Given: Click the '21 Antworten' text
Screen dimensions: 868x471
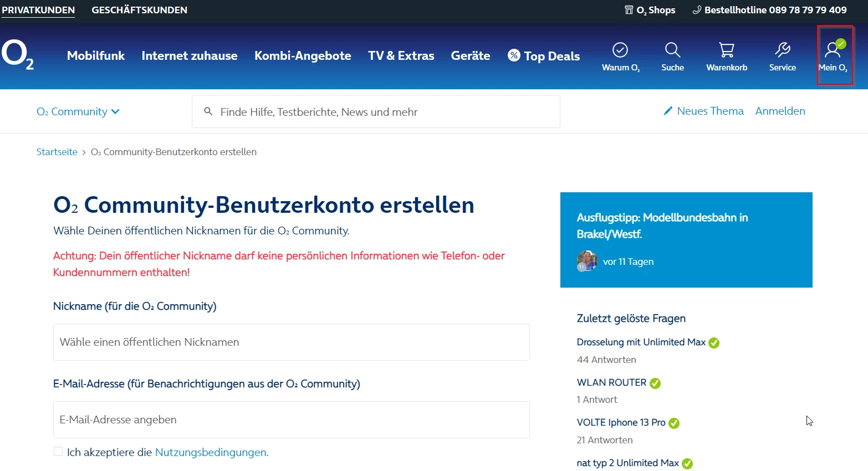Looking at the screenshot, I should (x=605, y=440).
